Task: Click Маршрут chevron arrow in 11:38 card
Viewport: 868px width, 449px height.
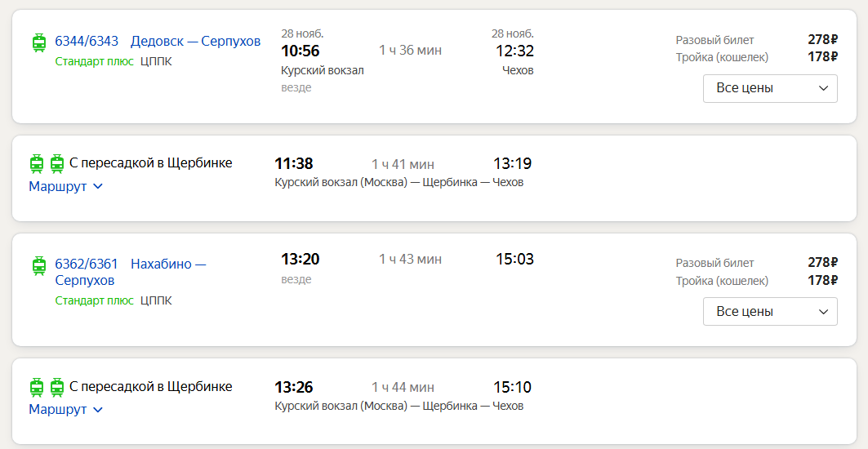Action: click(x=98, y=187)
